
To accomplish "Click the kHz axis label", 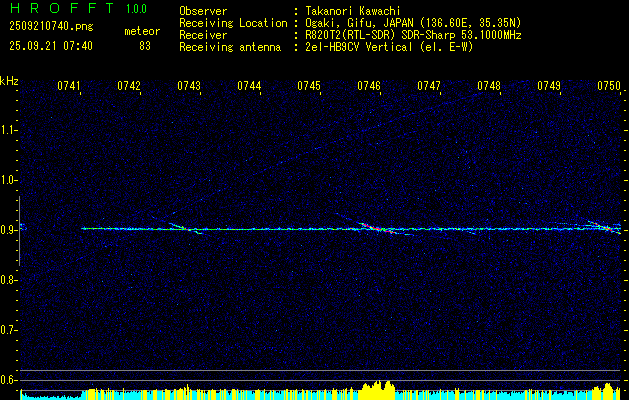I will (9, 81).
